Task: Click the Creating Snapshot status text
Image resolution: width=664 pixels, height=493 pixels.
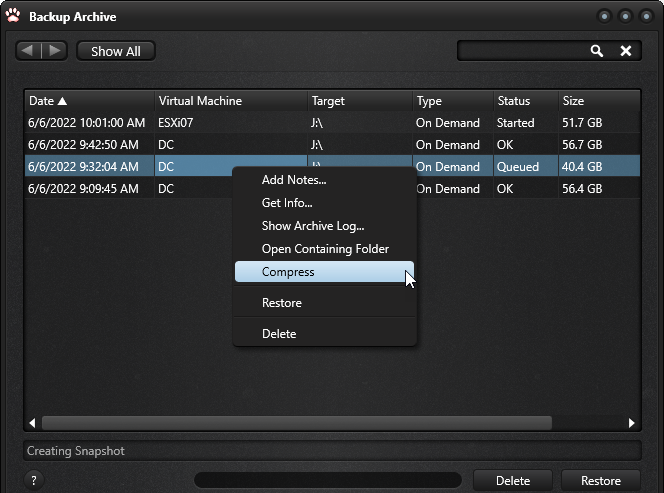Action: point(75,451)
